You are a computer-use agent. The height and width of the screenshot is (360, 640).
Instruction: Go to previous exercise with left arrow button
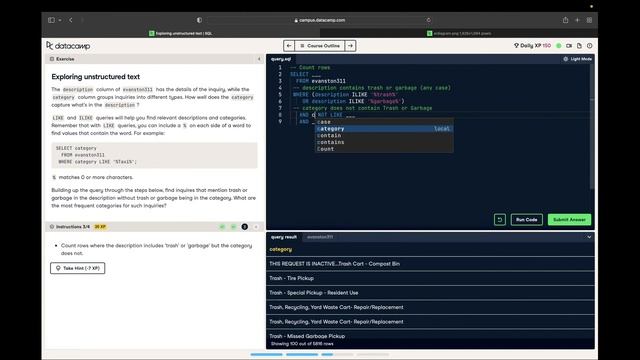coord(289,46)
